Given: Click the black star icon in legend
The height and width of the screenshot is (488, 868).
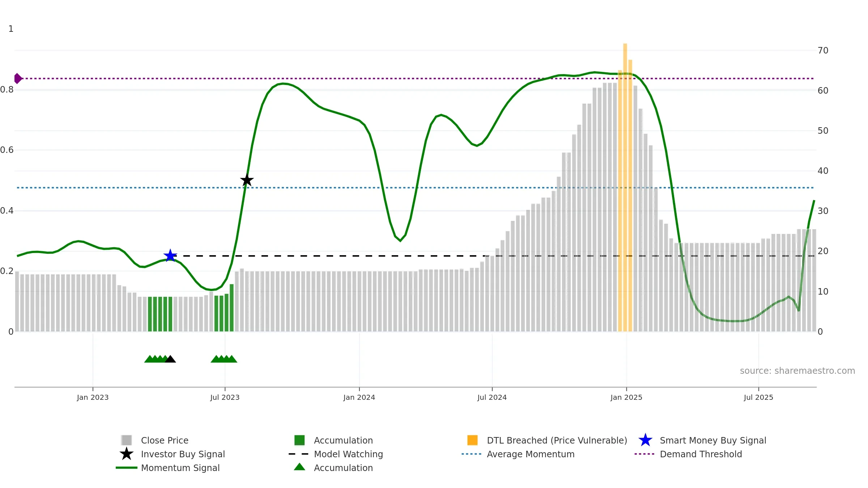Looking at the screenshot, I should tap(127, 454).
